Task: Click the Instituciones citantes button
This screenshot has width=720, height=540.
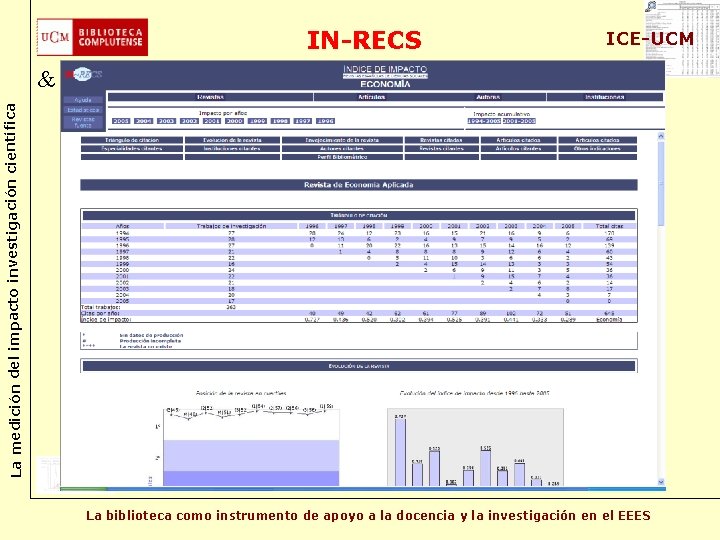Action: coord(232,149)
